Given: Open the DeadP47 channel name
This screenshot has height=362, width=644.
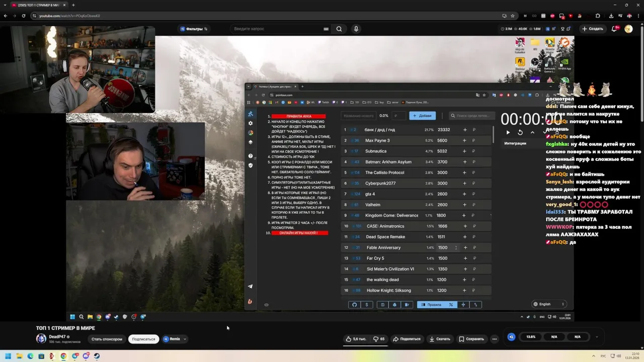Looking at the screenshot, I should [57, 336].
